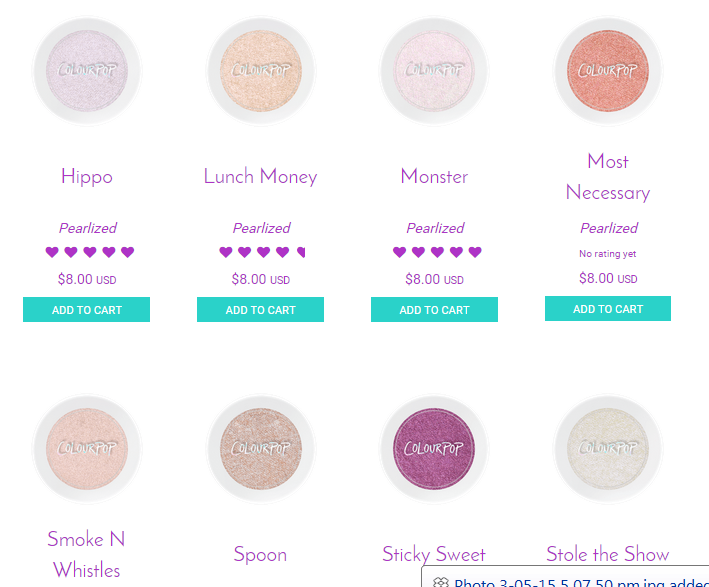The width and height of the screenshot is (709, 587).
Task: Click Monster's heart rating icons
Action: tap(436, 252)
